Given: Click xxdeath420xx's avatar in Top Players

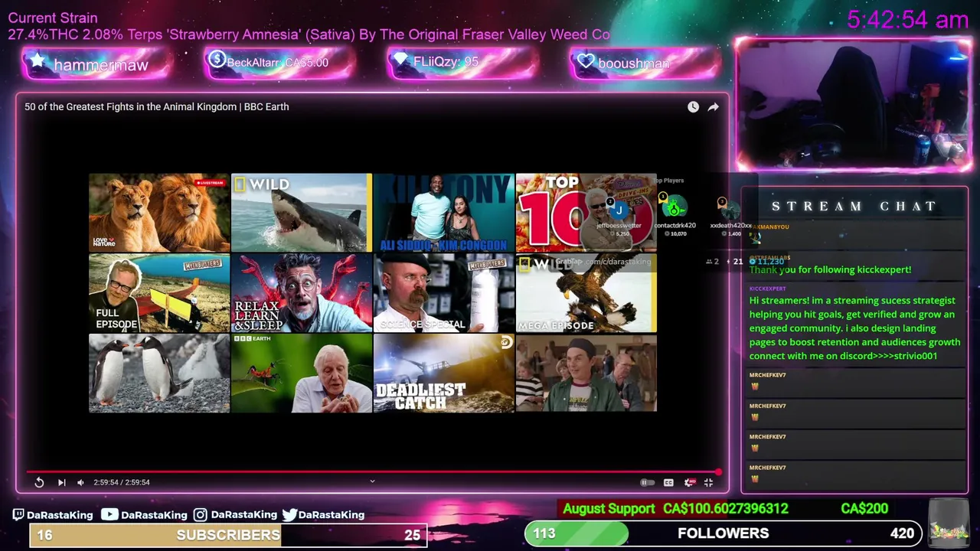Looking at the screenshot, I should tap(730, 209).
